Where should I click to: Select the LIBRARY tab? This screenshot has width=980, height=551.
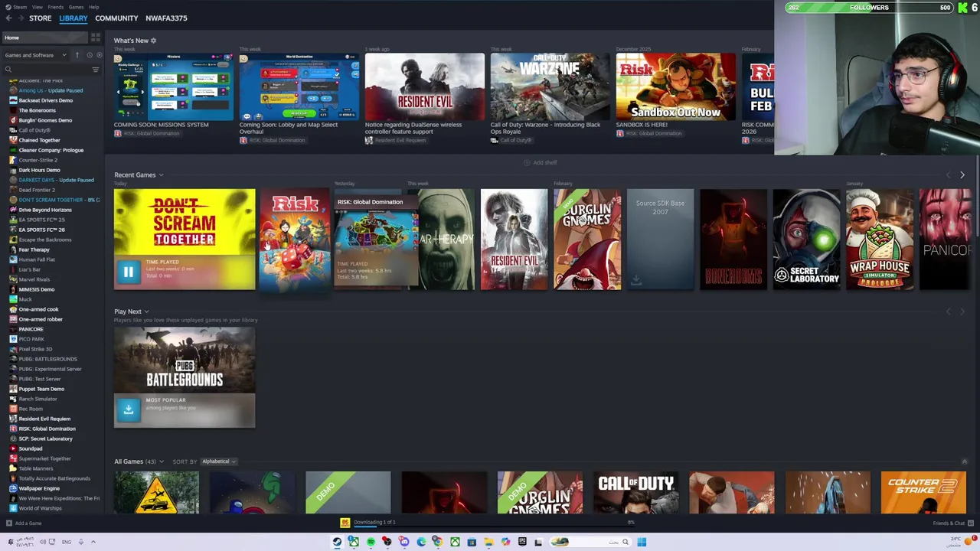[73, 18]
